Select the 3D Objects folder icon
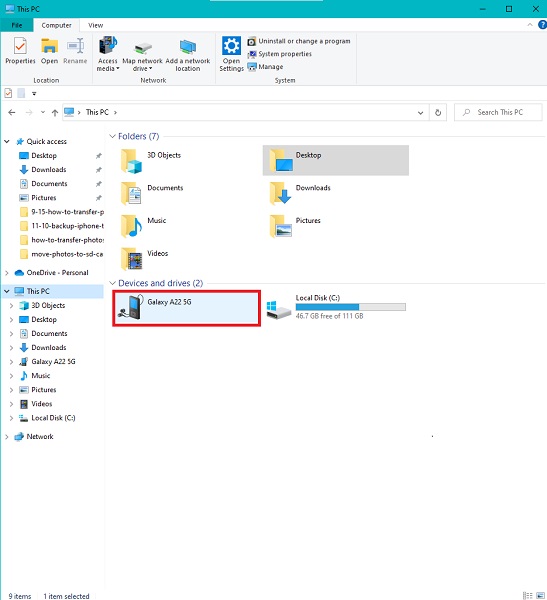The width and height of the screenshot is (547, 600). pyautogui.click(x=131, y=161)
